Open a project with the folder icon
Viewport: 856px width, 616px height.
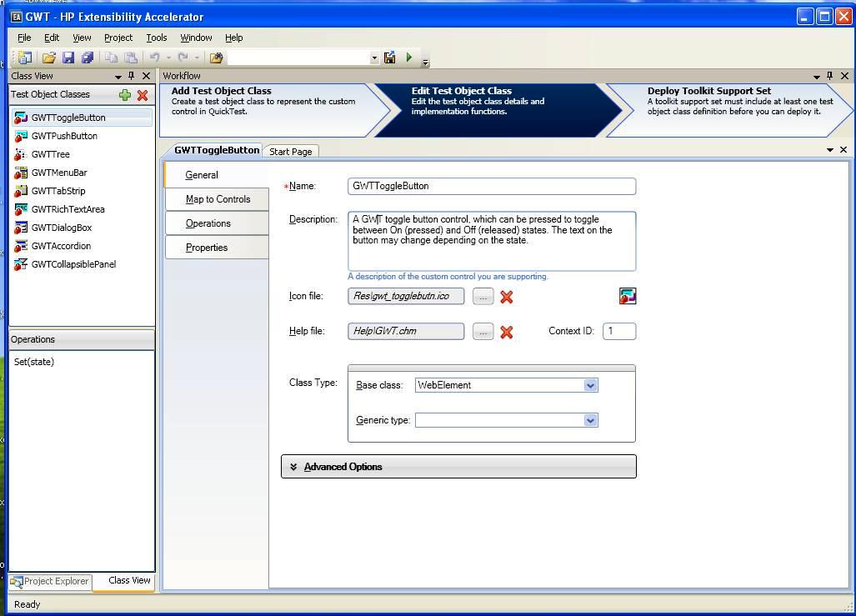[49, 58]
